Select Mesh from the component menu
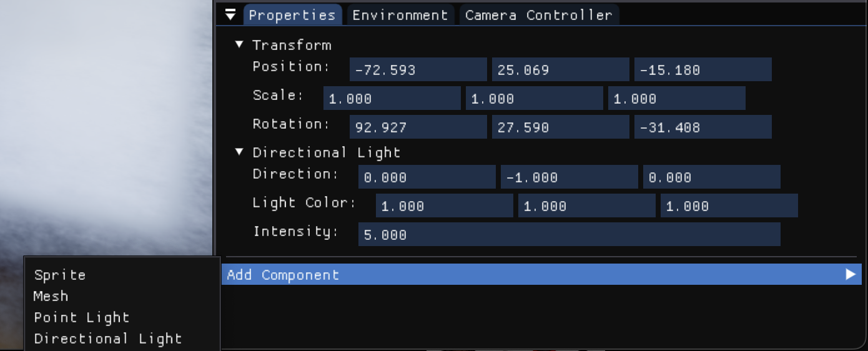The width and height of the screenshot is (868, 351). (x=51, y=296)
